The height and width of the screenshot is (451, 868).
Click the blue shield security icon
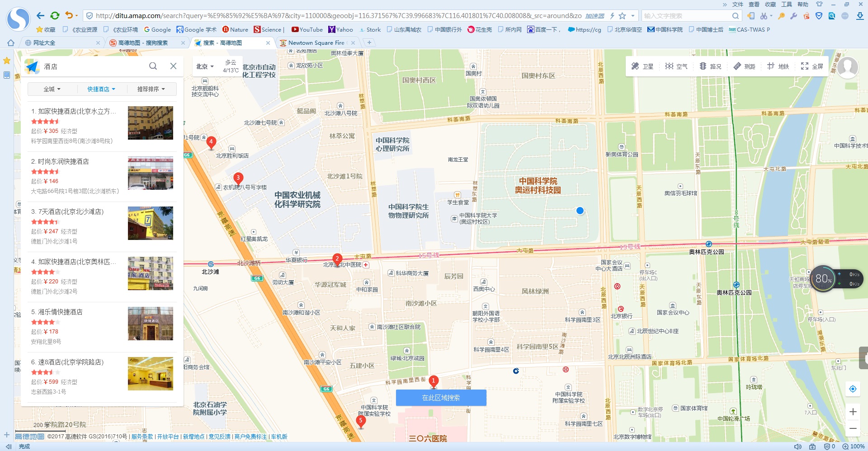(819, 16)
